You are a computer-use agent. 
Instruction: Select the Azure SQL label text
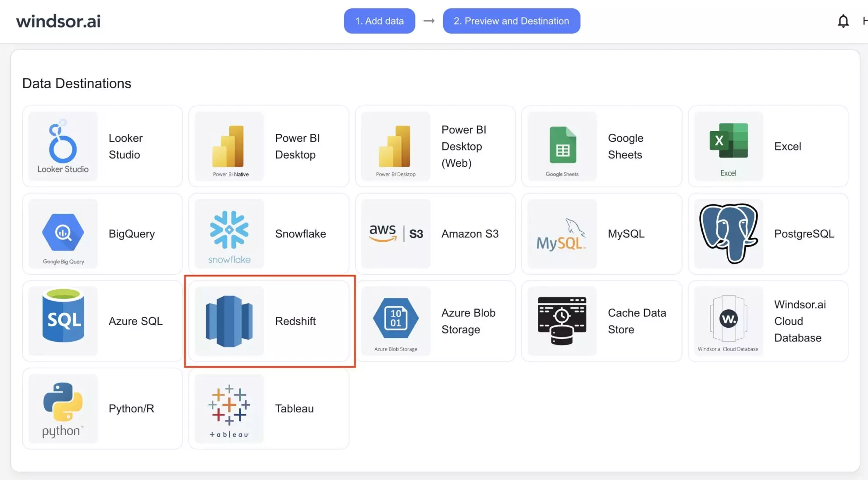coord(135,321)
